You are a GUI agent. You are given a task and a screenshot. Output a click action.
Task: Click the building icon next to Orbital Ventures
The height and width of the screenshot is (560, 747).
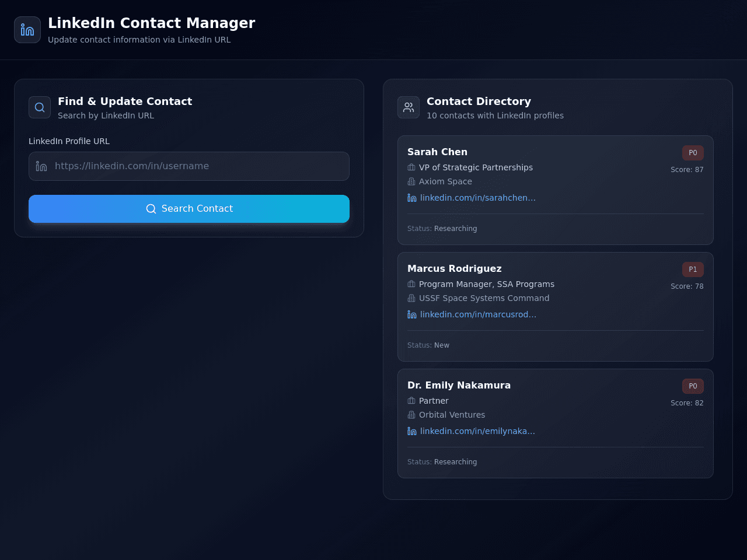(x=411, y=415)
